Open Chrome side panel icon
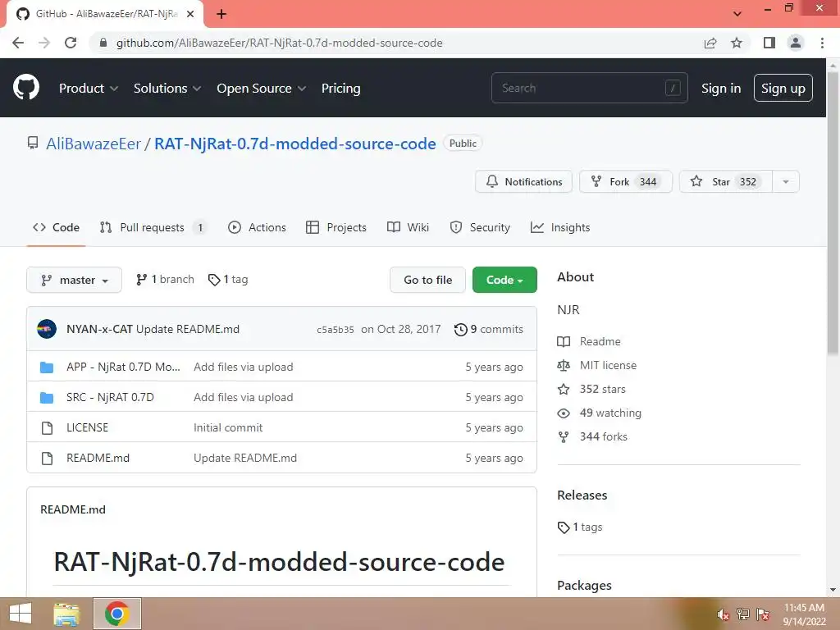840x630 pixels. coord(769,43)
